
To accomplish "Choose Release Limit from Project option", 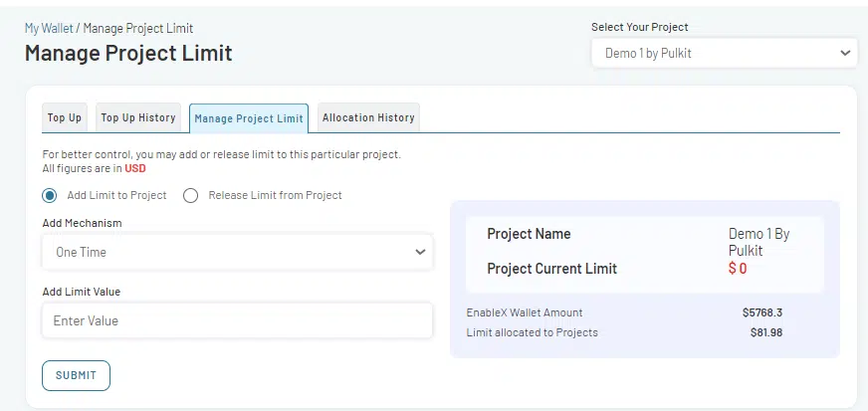I will point(191,195).
